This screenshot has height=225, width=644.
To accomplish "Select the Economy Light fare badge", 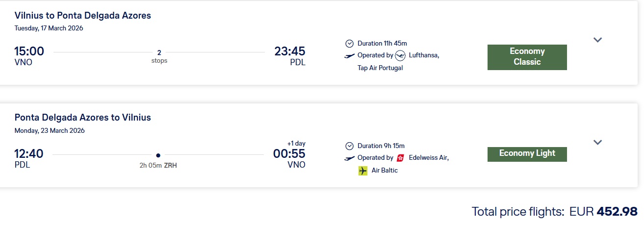I will click(x=527, y=154).
